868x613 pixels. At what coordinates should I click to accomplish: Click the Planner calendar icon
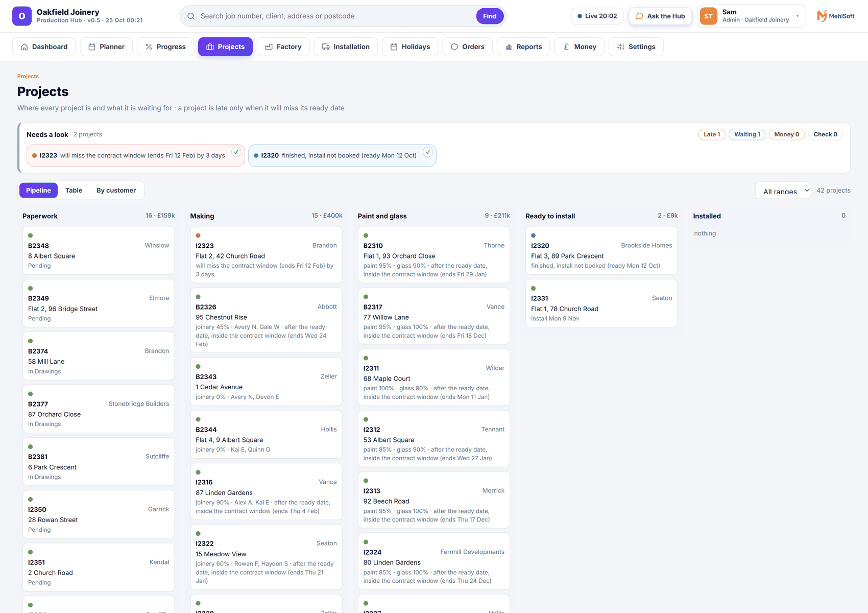pos(92,47)
